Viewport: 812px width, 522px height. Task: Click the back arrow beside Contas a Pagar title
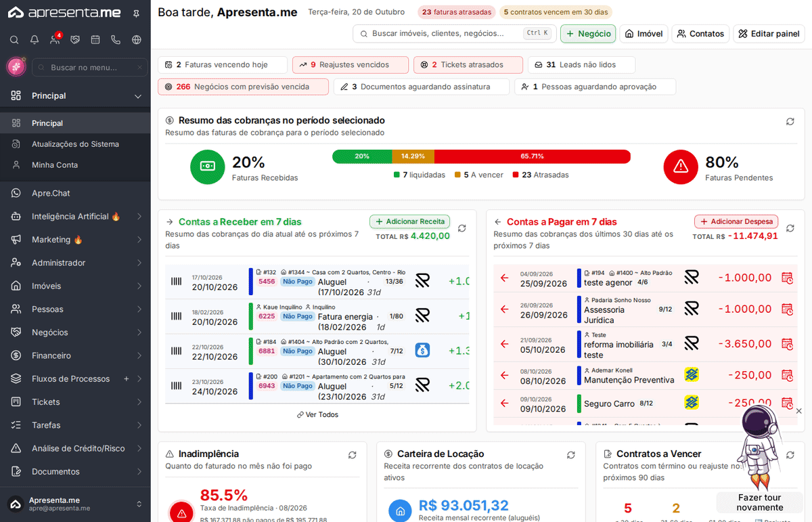[x=498, y=221]
